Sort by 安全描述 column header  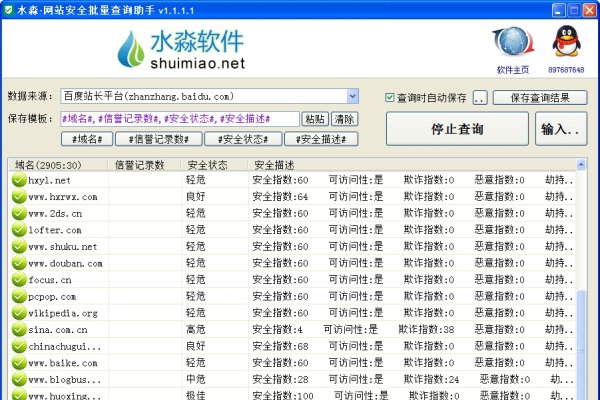[x=411, y=165]
